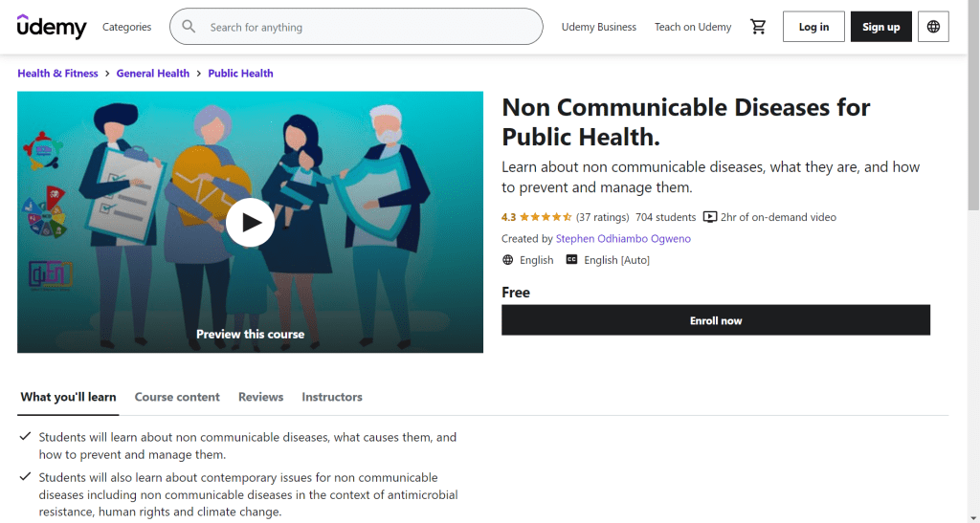This screenshot has width=980, height=523.
Task: Switch to the Course content tab
Action: coord(177,397)
